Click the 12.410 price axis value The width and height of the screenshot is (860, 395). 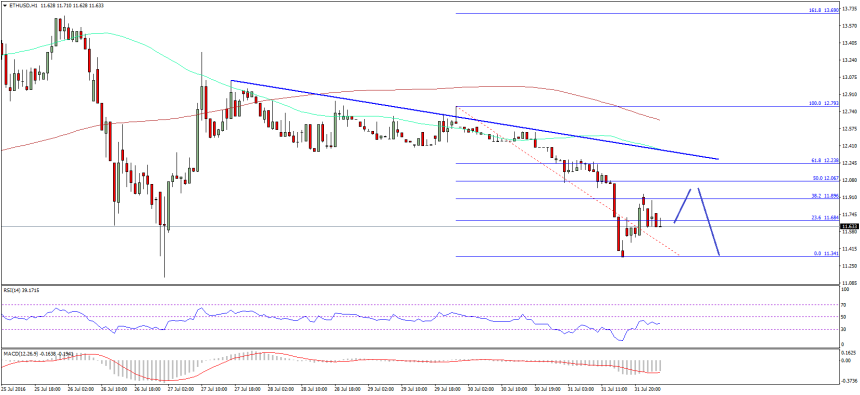pos(851,146)
